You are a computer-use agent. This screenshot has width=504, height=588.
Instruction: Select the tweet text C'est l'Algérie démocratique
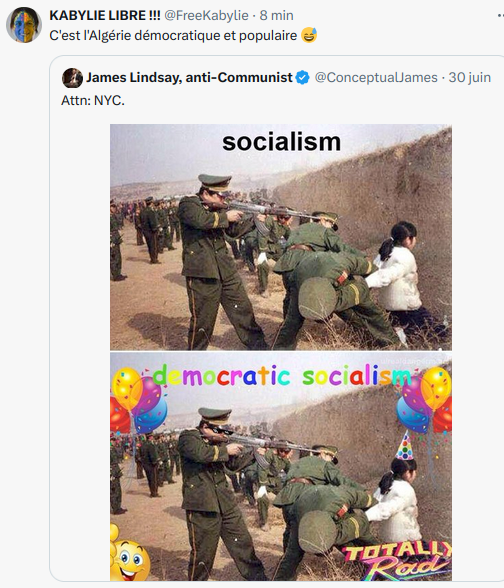[x=173, y=36]
